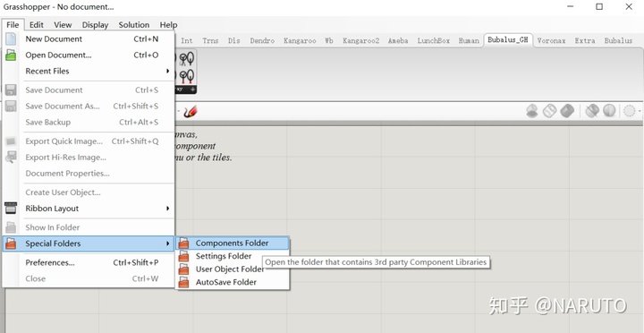This screenshot has height=333, width=644.
Task: Click the tree with red trunks ribbon icon
Action: coord(187,76)
